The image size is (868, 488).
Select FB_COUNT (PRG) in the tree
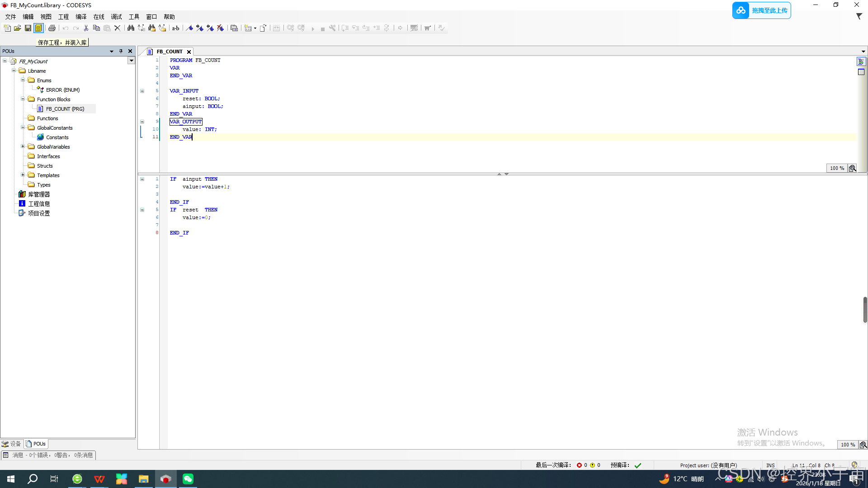[x=65, y=109]
